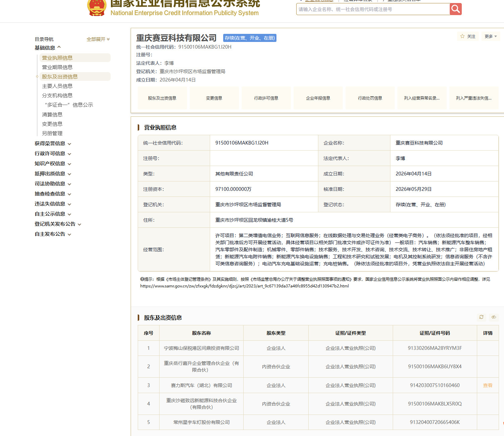
Task: Select 营业执照信息 in the sidebar
Action: point(75,58)
